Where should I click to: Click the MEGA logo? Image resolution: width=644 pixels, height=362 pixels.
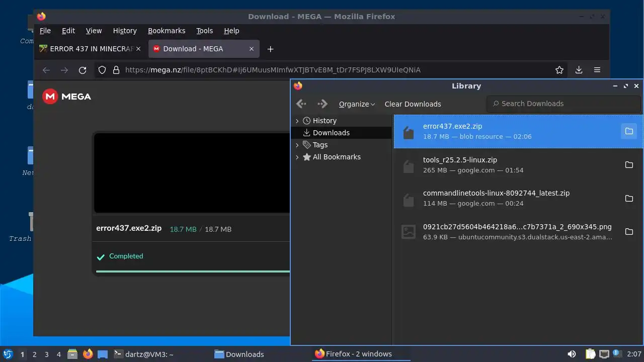tap(67, 97)
